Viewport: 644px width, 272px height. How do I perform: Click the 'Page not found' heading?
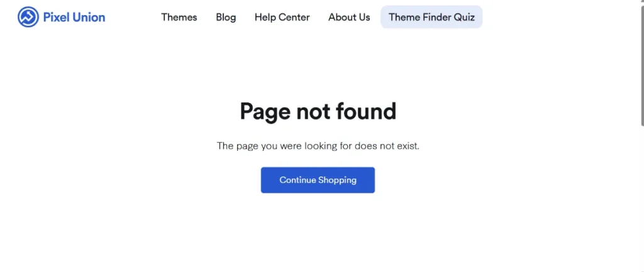coord(318,111)
